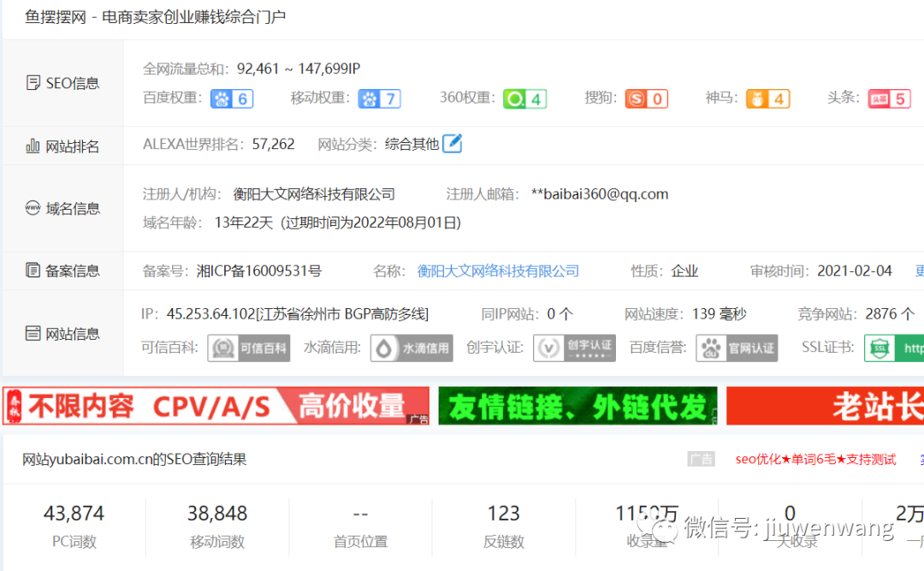Click the domain age text 13年22天
Screen dimensions: 924x571
point(244,223)
